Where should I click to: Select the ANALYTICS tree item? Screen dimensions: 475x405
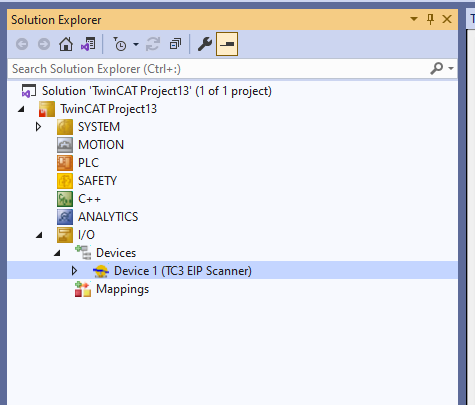click(108, 217)
